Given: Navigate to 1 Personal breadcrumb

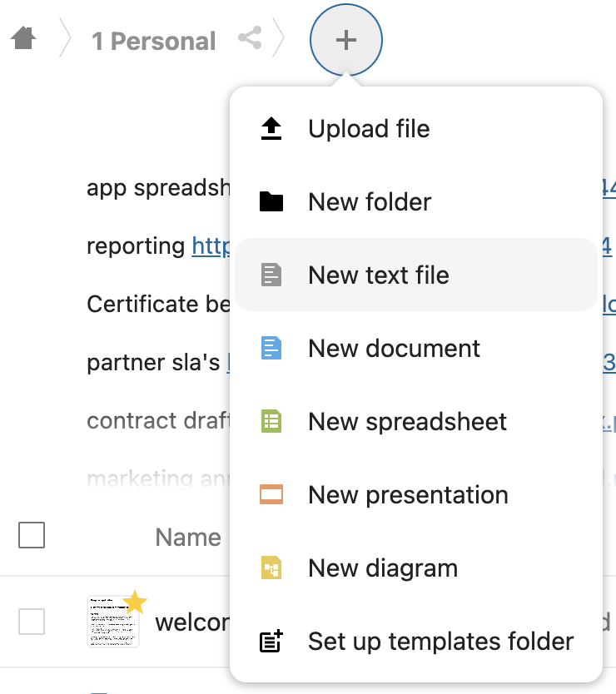Looking at the screenshot, I should click(x=153, y=41).
